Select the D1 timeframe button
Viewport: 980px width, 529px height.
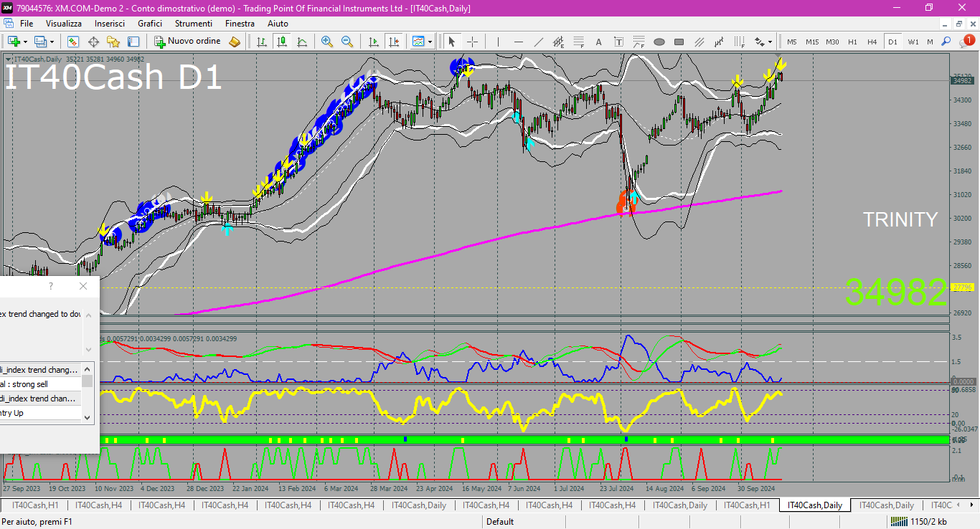[892, 42]
